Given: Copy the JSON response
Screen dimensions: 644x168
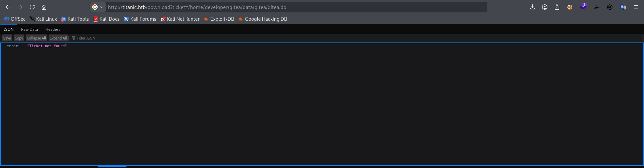Looking at the screenshot, I should point(19,38).
